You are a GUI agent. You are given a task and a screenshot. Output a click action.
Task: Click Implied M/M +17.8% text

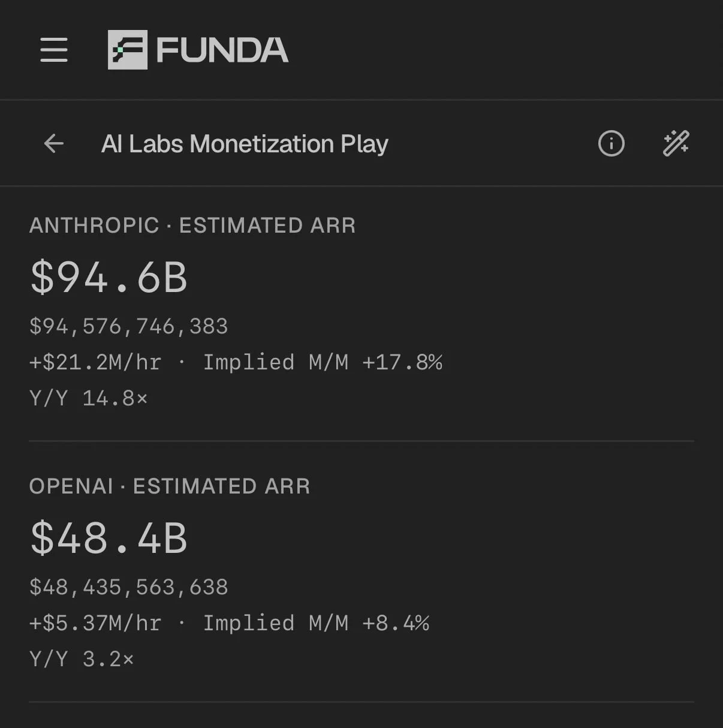coord(323,362)
